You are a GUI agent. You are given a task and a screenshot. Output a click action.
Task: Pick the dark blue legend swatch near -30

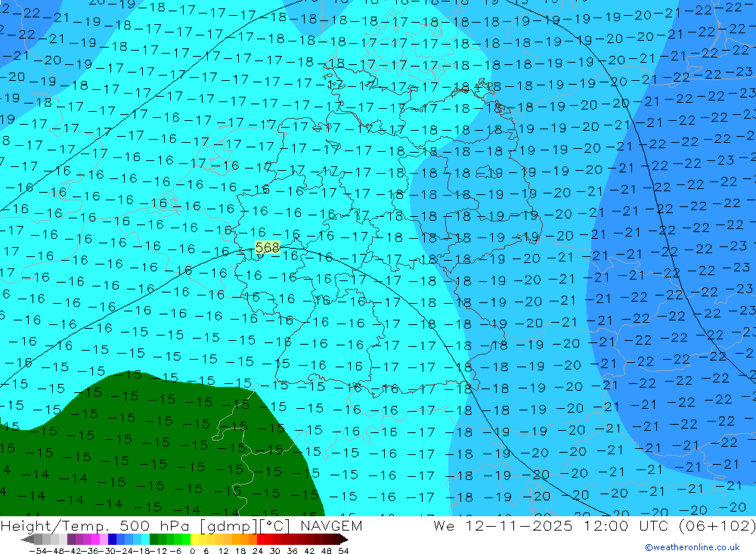click(x=113, y=539)
